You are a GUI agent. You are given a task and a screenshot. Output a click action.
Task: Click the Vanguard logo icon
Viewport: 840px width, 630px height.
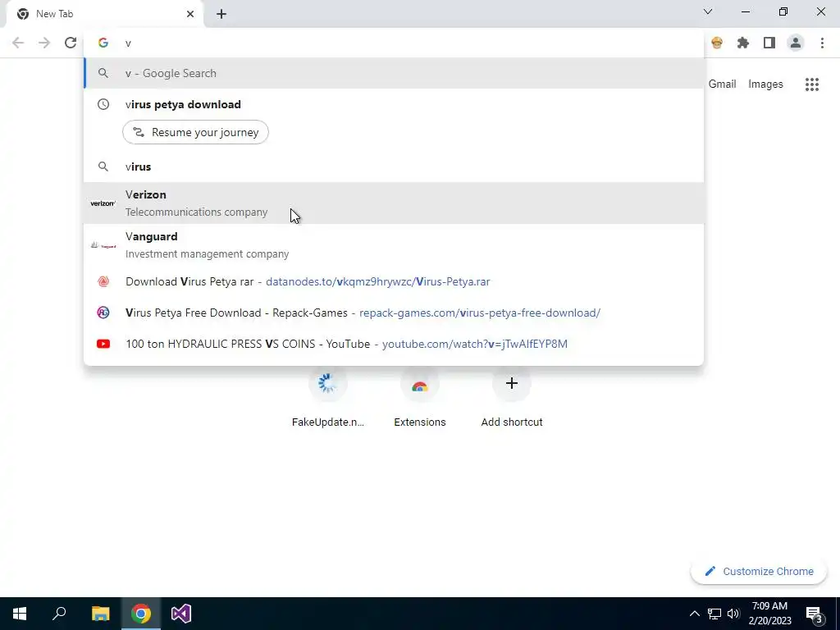pyautogui.click(x=103, y=245)
